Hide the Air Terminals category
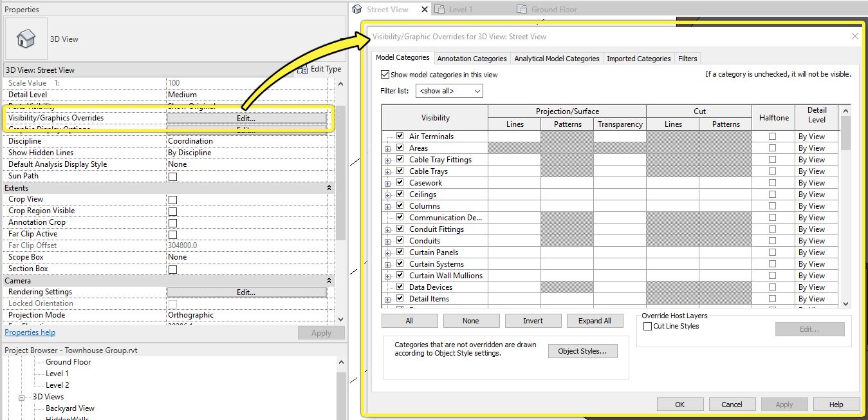 pyautogui.click(x=400, y=136)
